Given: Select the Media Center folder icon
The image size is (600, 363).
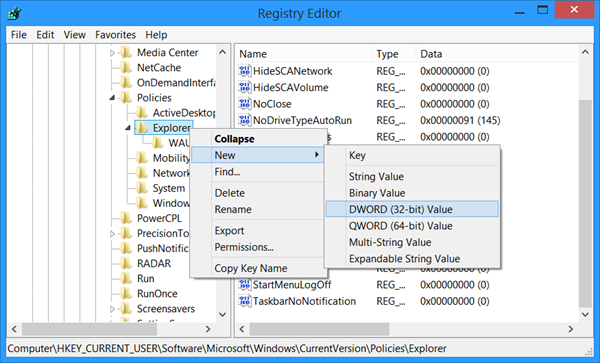Looking at the screenshot, I should pos(126,52).
